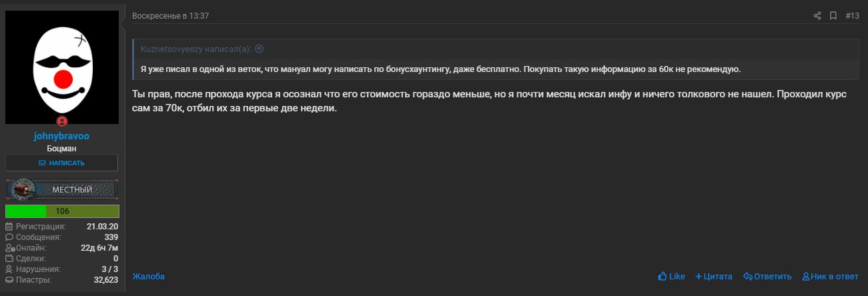The image size is (868, 296).
Task: Report post via Жалоба link
Action: coord(148,276)
